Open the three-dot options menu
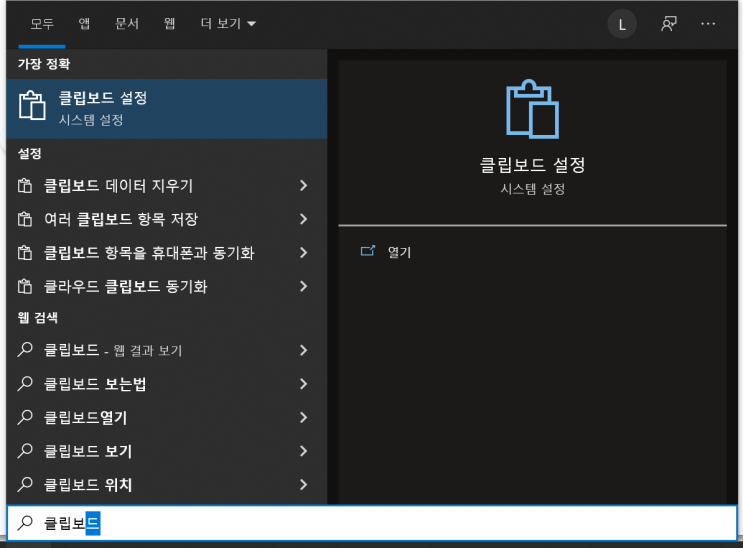This screenshot has width=743, height=548. pyautogui.click(x=708, y=24)
